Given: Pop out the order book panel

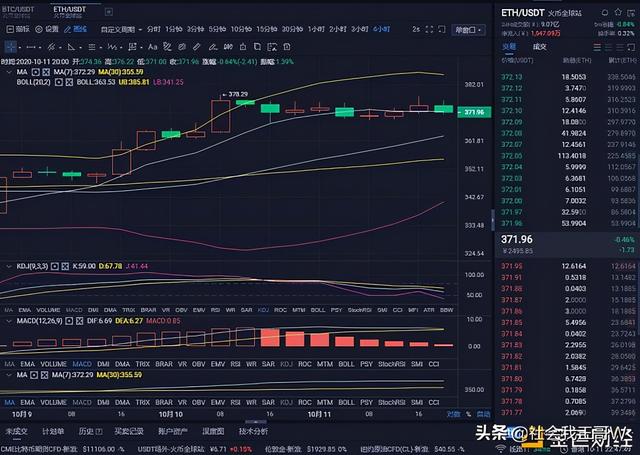Looking at the screenshot, I should click(631, 48).
